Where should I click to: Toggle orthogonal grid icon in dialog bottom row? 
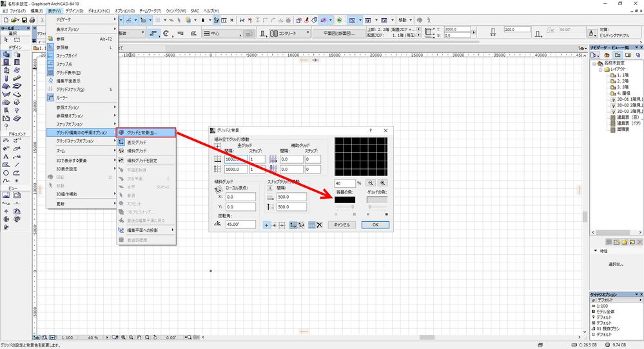click(x=293, y=225)
